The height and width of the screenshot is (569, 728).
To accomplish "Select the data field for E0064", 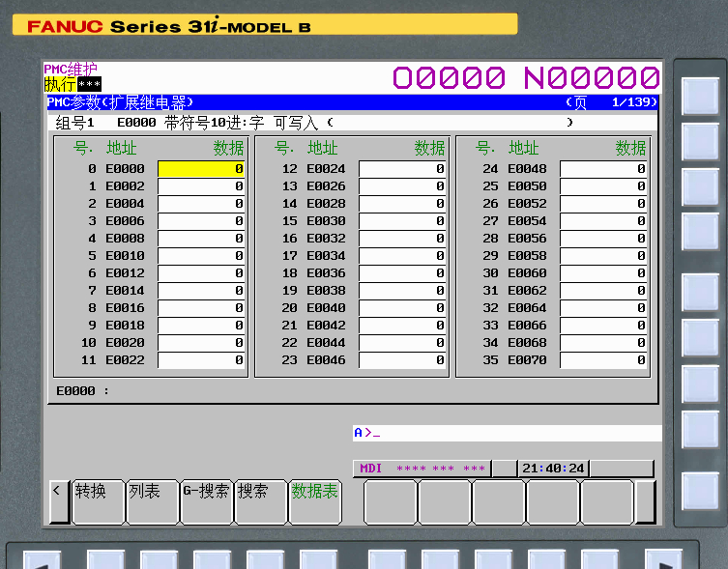I will [603, 308].
